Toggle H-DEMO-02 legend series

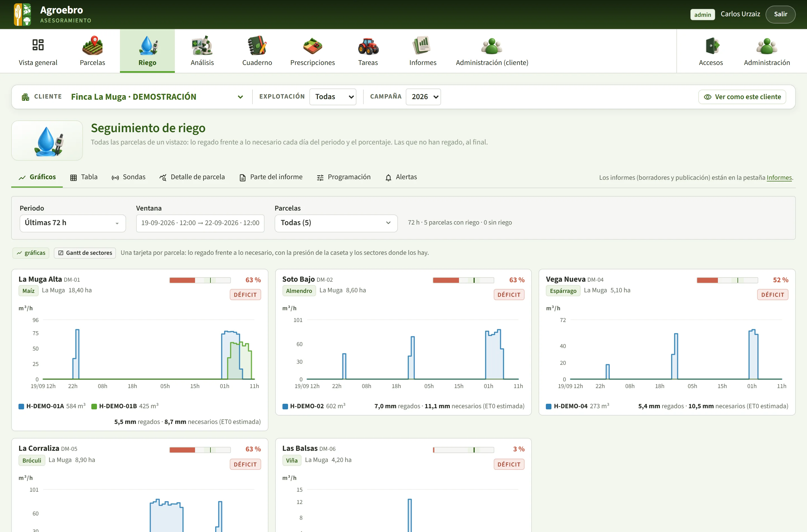click(314, 406)
